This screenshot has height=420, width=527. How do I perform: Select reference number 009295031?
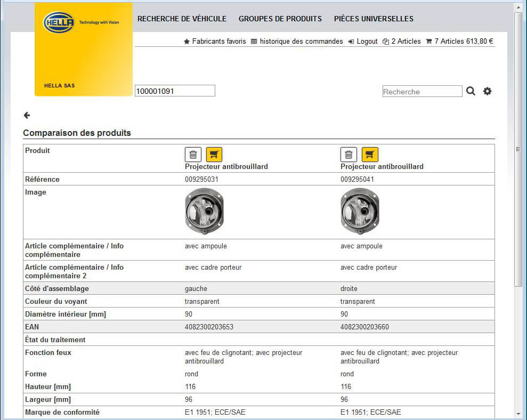pos(201,179)
